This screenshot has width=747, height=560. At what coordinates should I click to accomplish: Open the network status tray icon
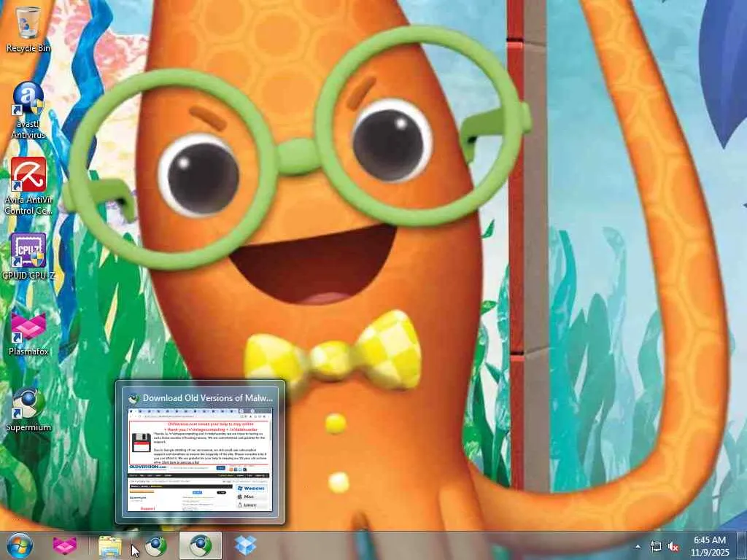pos(656,546)
